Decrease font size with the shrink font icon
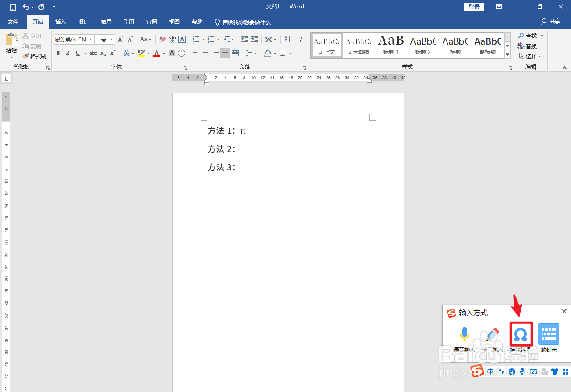The width and height of the screenshot is (571, 392). click(x=130, y=40)
